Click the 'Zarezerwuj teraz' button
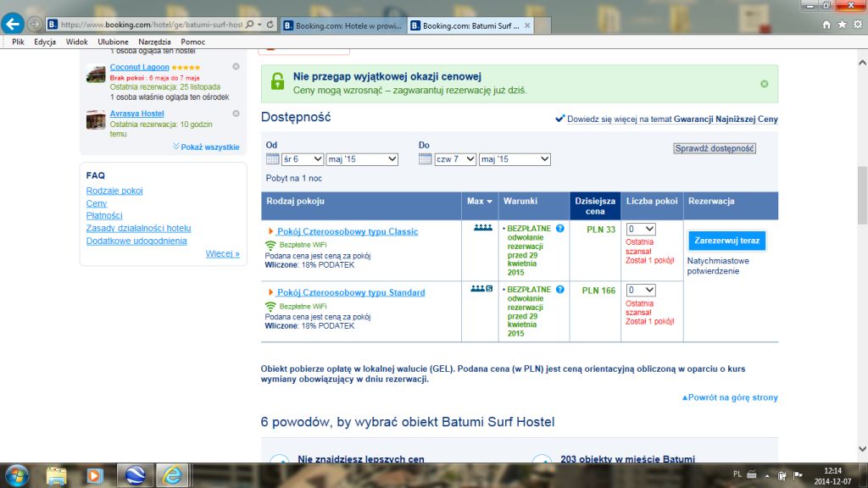Viewport: 868px width, 488px height. point(726,241)
